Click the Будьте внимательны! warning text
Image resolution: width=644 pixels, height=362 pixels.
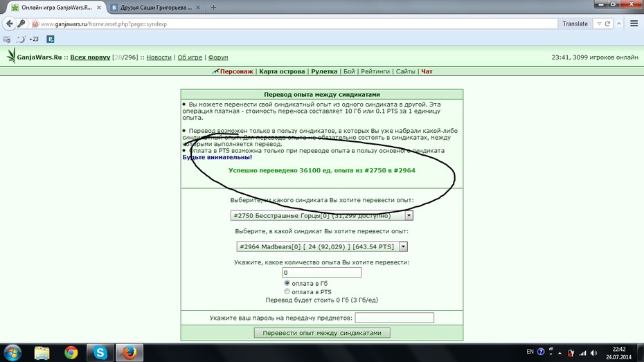[217, 157]
